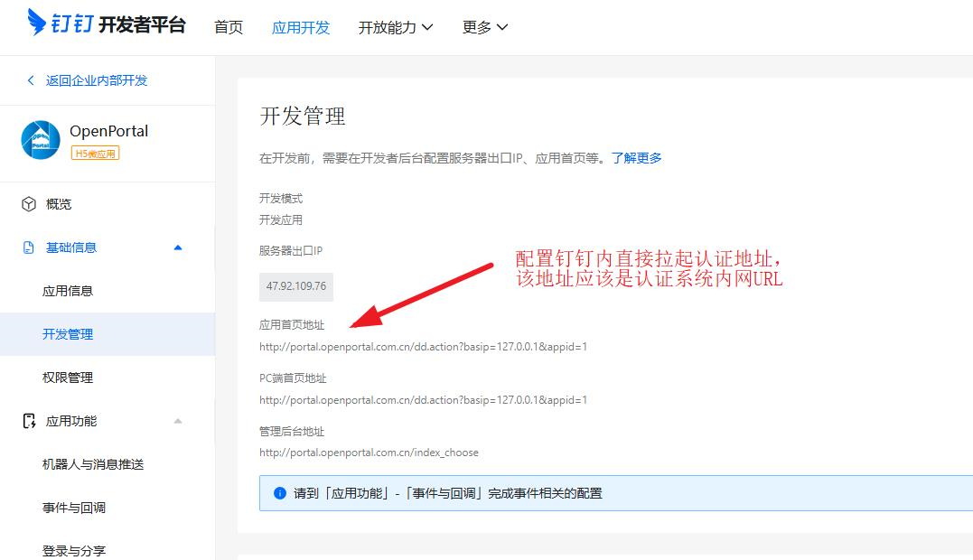Click the 事件与回调 notice banner text

coord(448,494)
